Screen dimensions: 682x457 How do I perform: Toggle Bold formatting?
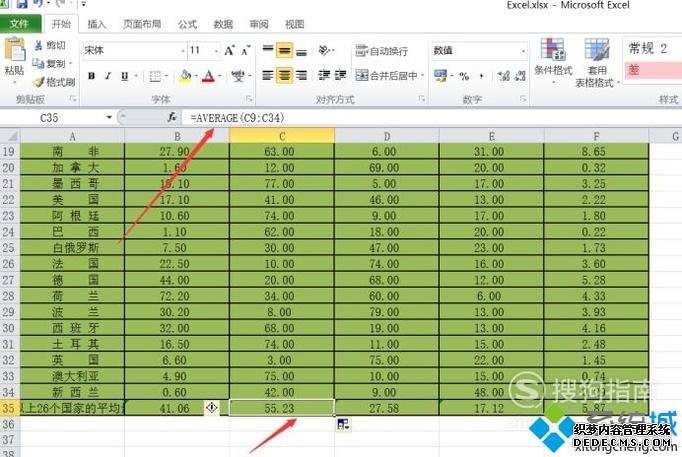(x=91, y=76)
